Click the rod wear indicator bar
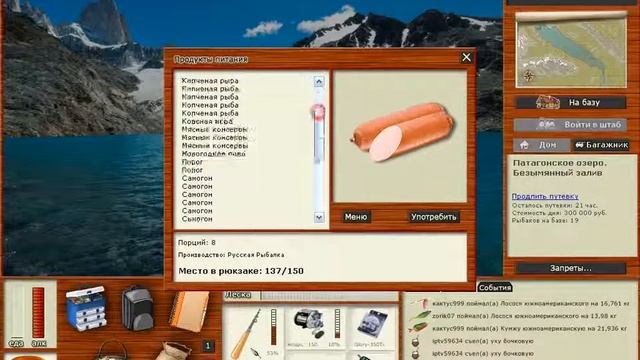Viewport: 640px width, 360px height. coord(273,328)
